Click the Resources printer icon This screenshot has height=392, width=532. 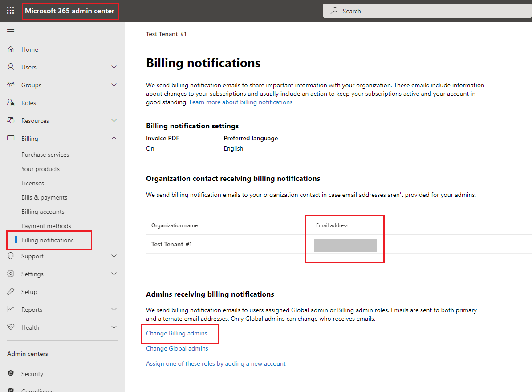[11, 120]
